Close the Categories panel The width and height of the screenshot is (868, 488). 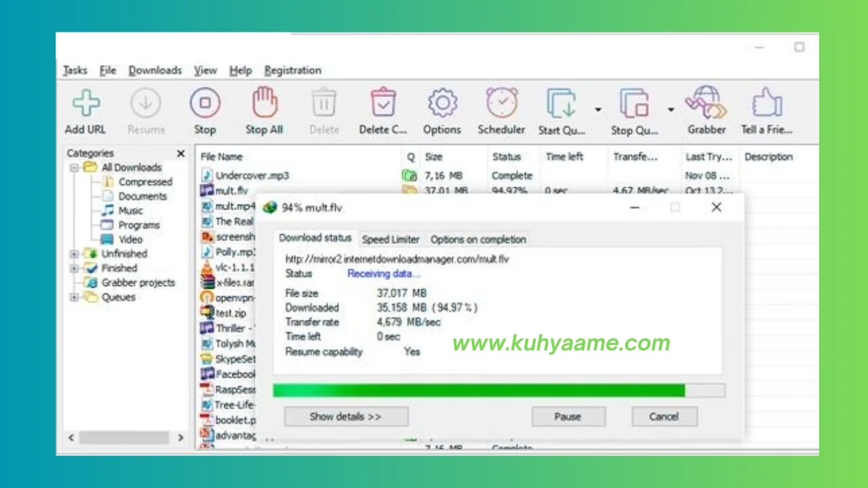pyautogui.click(x=181, y=154)
